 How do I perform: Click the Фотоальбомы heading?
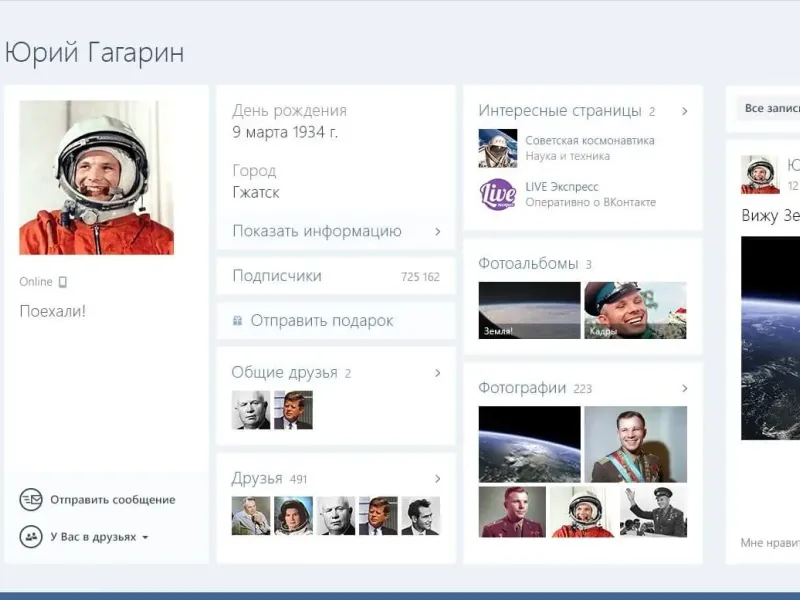click(528, 264)
